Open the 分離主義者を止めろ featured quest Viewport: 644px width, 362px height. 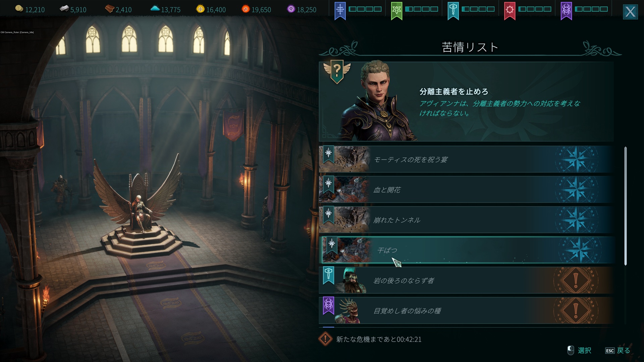466,101
